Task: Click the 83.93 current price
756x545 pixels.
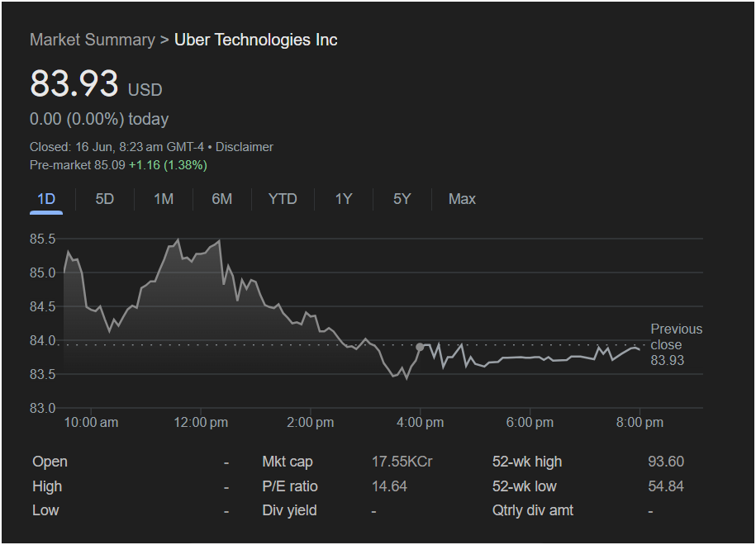Action: tap(74, 83)
